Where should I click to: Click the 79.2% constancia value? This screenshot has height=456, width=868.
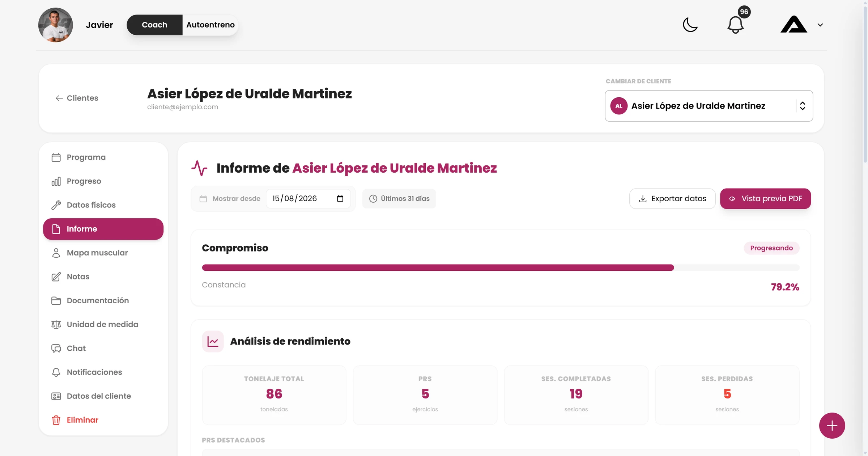coord(785,287)
